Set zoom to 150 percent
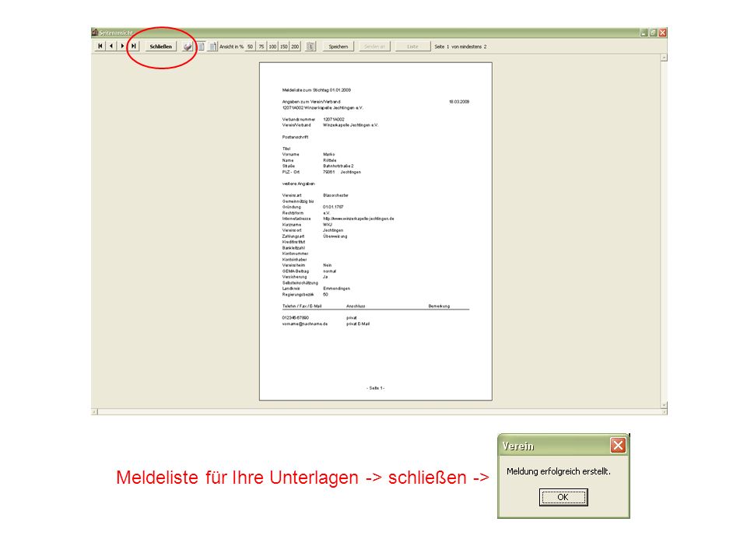 pos(284,47)
